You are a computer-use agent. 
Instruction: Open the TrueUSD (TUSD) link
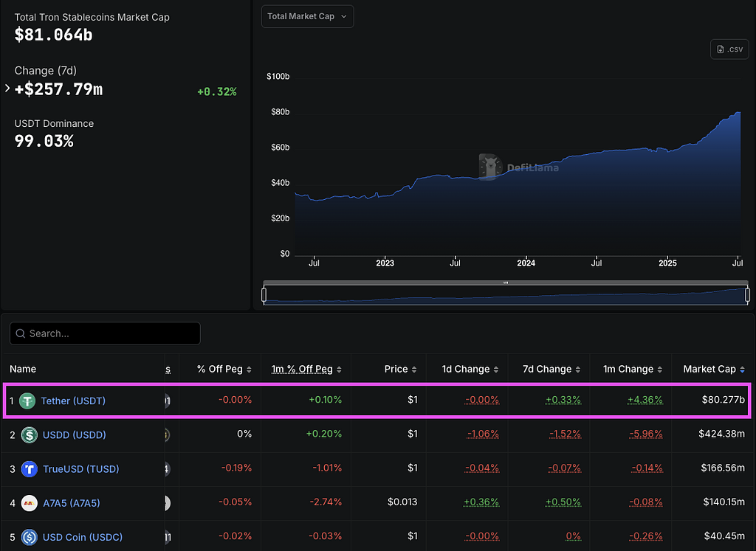[80, 468]
